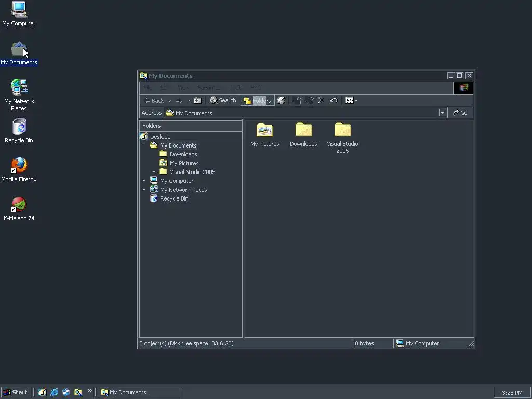Click the Move To toolbar icon
This screenshot has height=399, width=532.
pyautogui.click(x=297, y=100)
